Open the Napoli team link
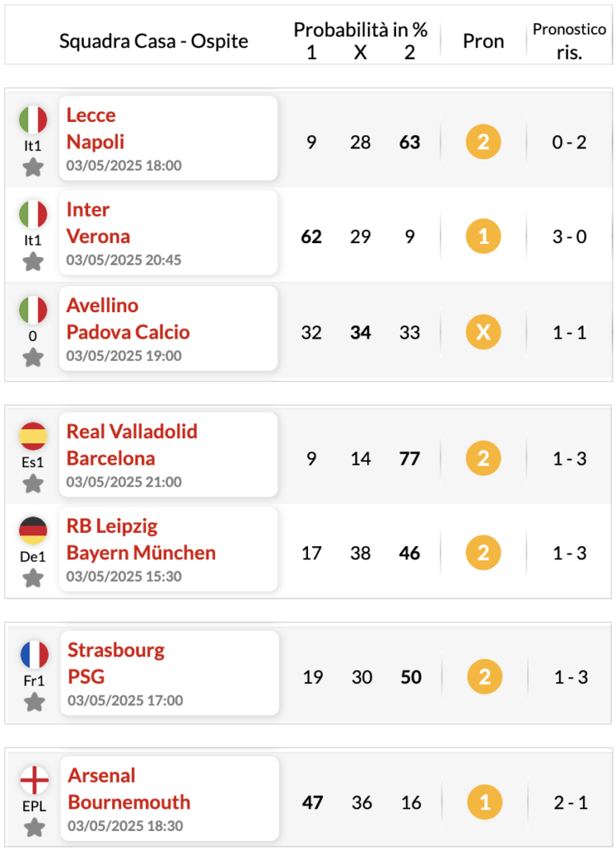Screen dimensions: 616x850 95,142
